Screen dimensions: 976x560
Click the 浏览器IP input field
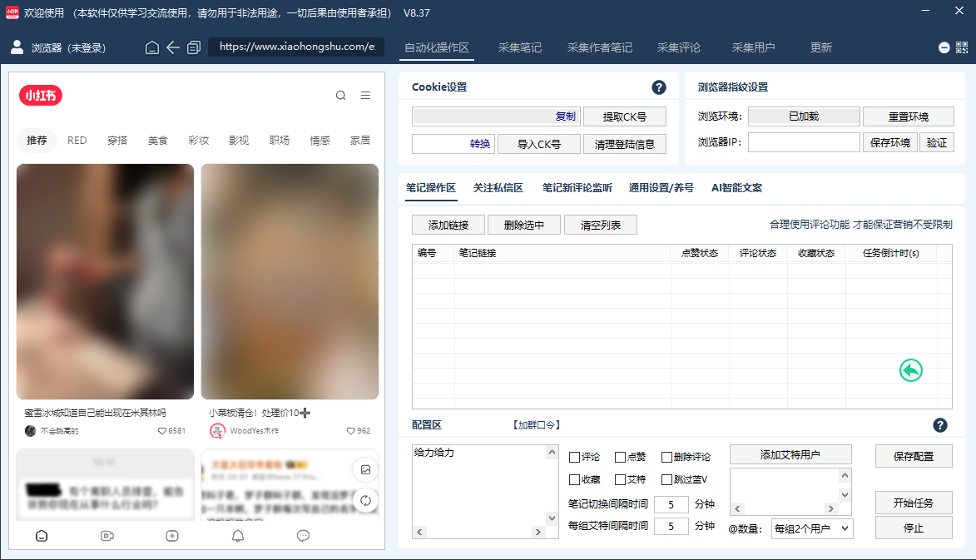(804, 142)
